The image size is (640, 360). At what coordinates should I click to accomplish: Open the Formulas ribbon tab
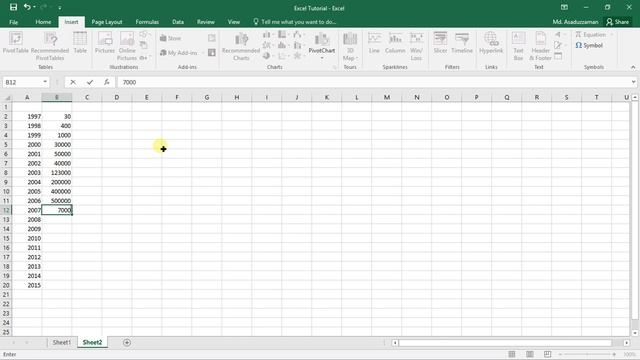pos(147,22)
